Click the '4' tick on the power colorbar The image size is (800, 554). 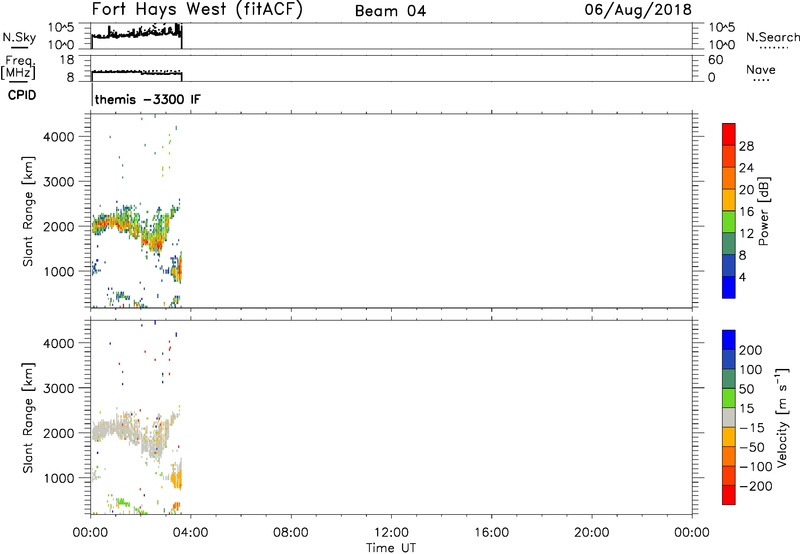click(742, 278)
